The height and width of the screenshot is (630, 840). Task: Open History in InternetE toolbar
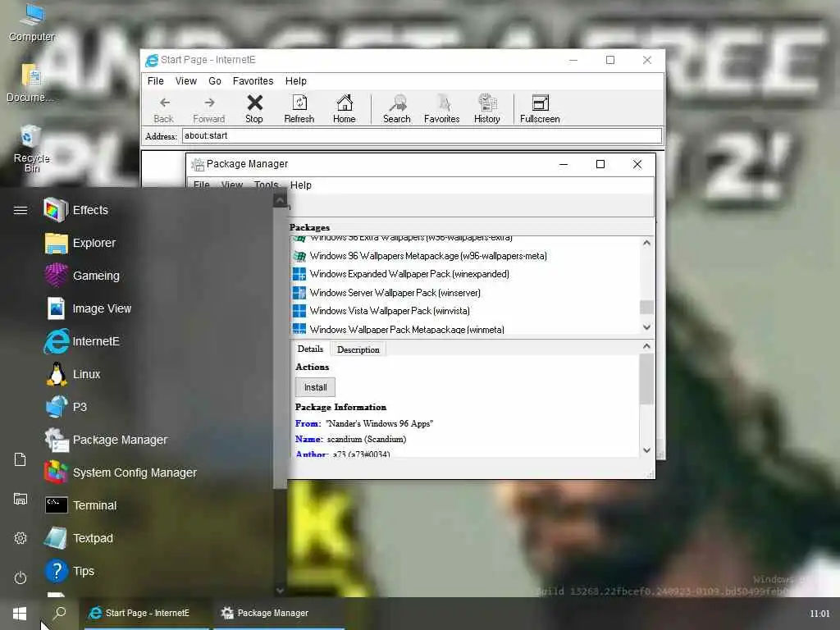[487, 109]
